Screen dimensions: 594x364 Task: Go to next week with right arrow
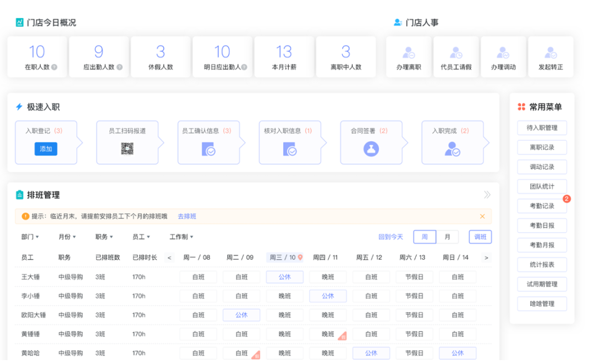point(486,257)
